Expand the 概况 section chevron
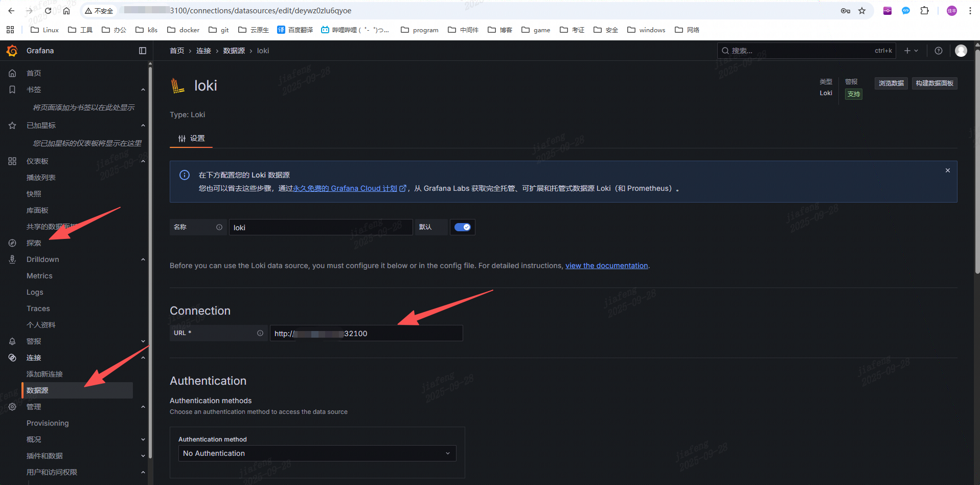This screenshot has width=980, height=485. click(143, 439)
